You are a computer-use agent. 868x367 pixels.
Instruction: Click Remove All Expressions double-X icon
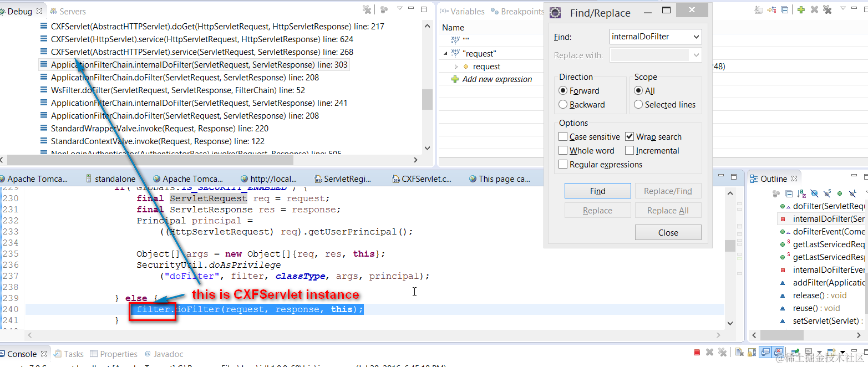(x=827, y=9)
